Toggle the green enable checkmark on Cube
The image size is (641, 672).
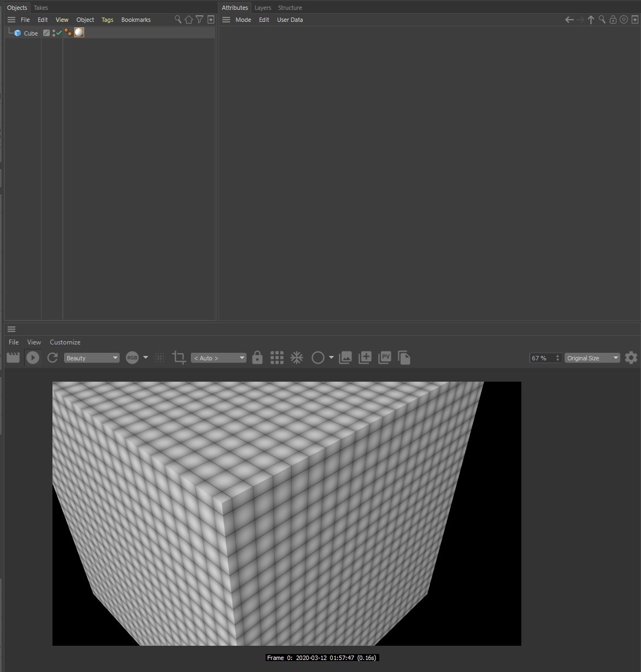pyautogui.click(x=59, y=33)
